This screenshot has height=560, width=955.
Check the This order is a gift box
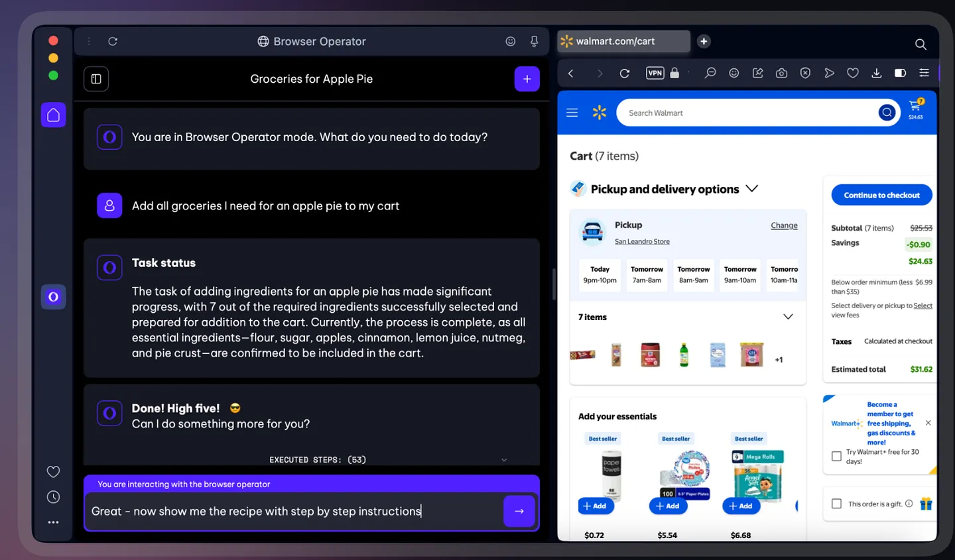point(836,504)
